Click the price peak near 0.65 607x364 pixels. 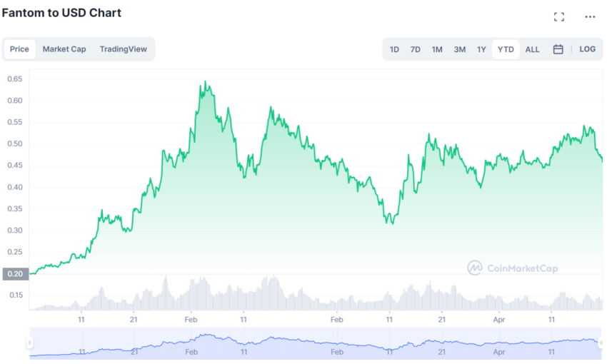pos(205,81)
